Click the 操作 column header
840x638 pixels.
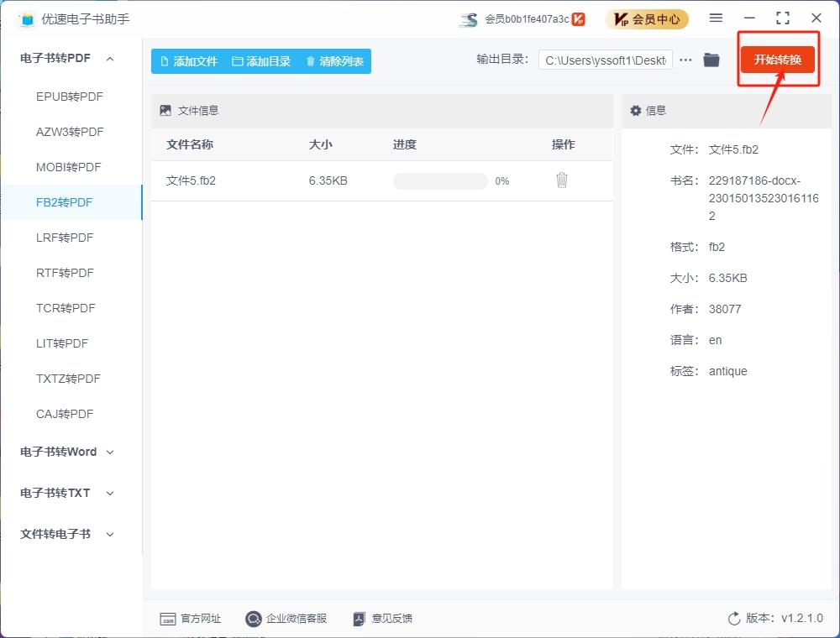pyautogui.click(x=563, y=144)
